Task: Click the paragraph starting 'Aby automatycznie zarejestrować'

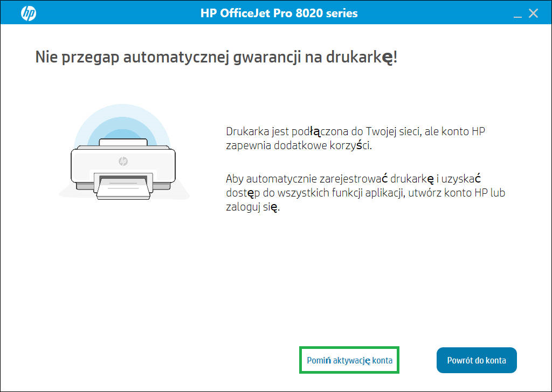Action: point(365,193)
